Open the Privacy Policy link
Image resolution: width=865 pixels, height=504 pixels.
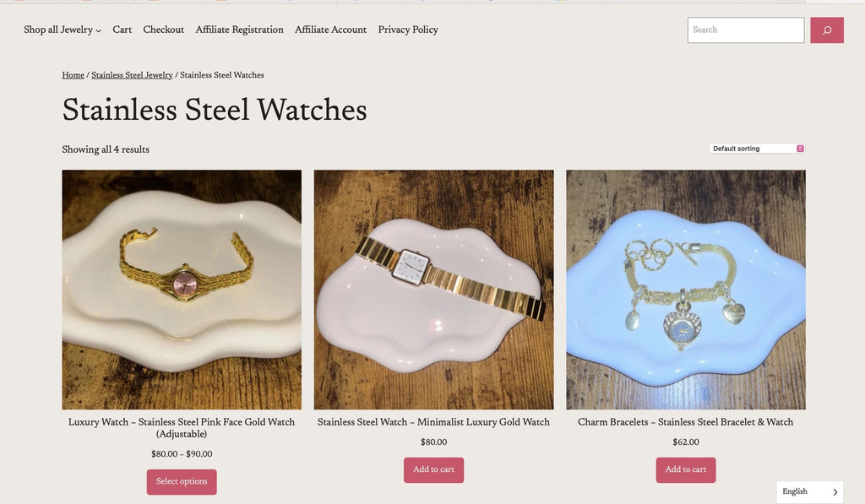(x=408, y=30)
